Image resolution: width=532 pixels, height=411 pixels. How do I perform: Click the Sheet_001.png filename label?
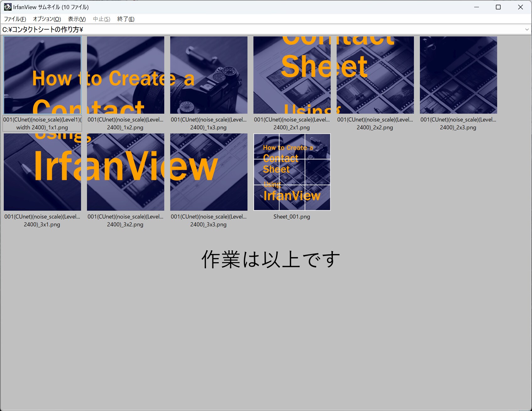tap(292, 217)
